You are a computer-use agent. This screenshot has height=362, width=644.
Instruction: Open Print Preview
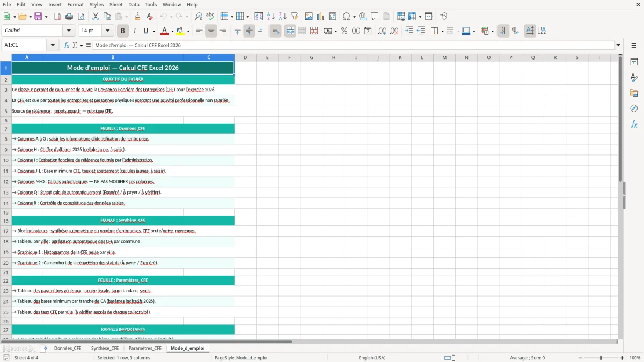click(81, 17)
